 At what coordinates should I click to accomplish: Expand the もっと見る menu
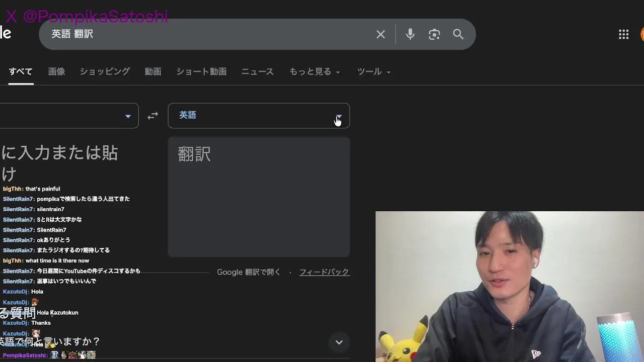coord(314,71)
